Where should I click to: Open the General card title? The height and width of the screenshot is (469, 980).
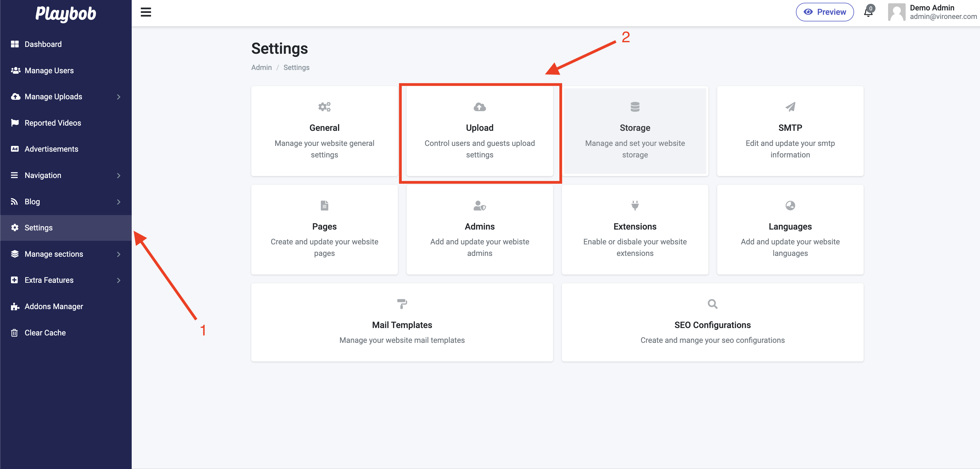(x=325, y=128)
